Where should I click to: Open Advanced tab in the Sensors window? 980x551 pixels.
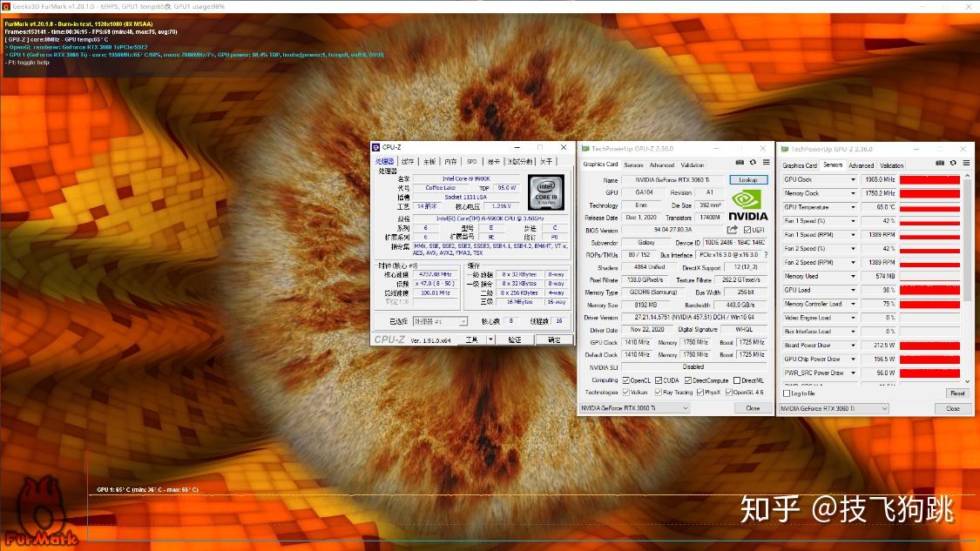(x=861, y=165)
